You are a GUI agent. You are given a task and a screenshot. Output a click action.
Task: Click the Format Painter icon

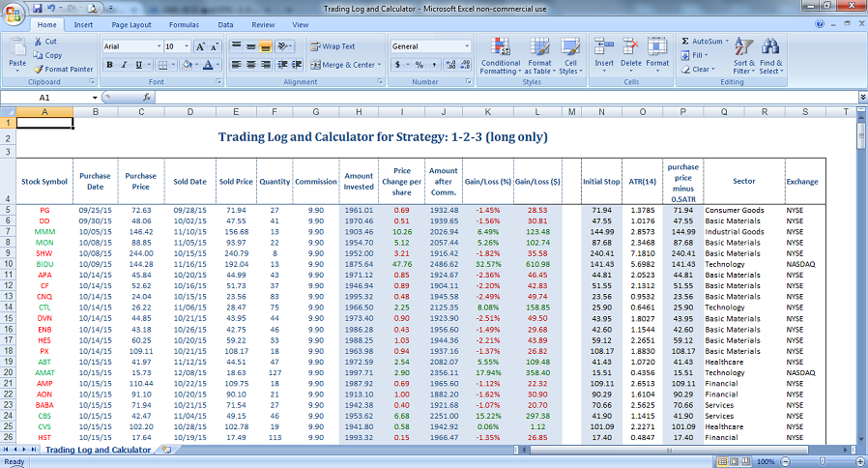[x=38, y=69]
